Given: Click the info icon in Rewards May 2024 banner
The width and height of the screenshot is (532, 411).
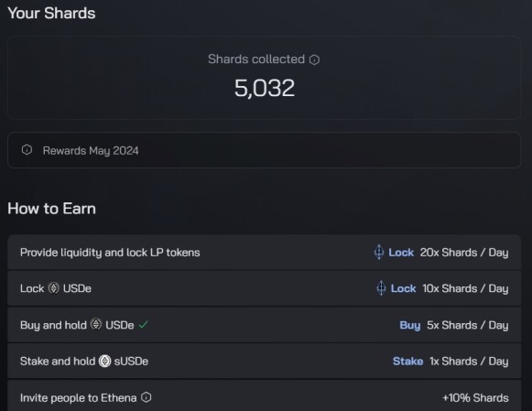Looking at the screenshot, I should click(27, 149).
